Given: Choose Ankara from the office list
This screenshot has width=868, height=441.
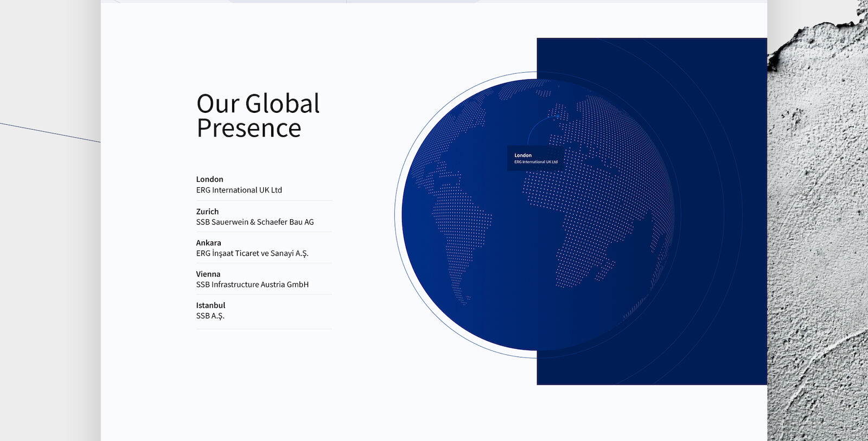Looking at the screenshot, I should [x=208, y=243].
